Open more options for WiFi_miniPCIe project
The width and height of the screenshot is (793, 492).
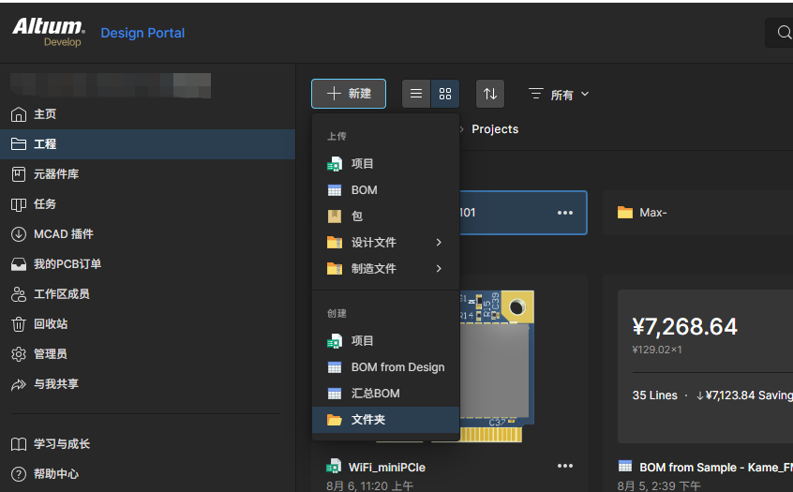565,466
